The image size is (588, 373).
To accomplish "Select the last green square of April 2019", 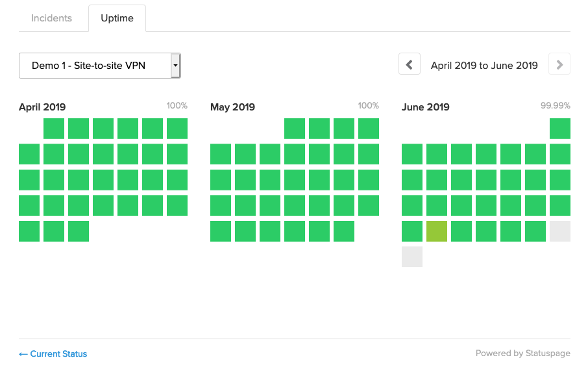I will tap(79, 231).
